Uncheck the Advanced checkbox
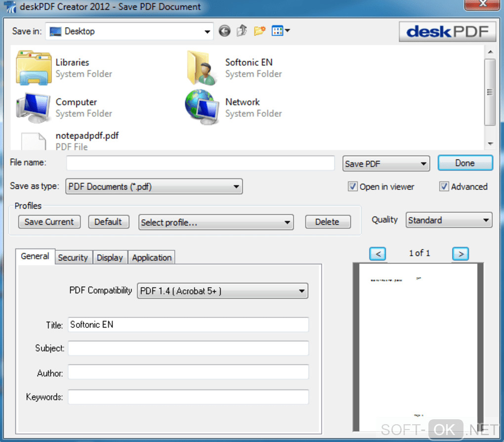Viewport: 504px width, 442px height. coord(444,186)
